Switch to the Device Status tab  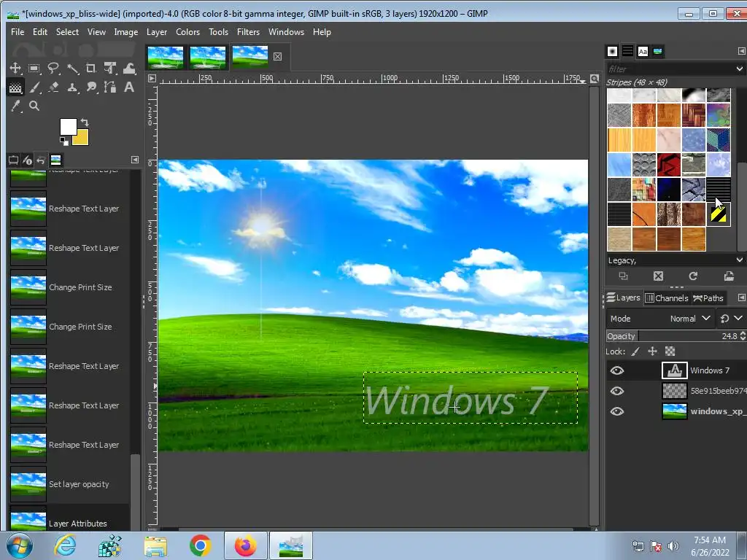pyautogui.click(x=27, y=160)
